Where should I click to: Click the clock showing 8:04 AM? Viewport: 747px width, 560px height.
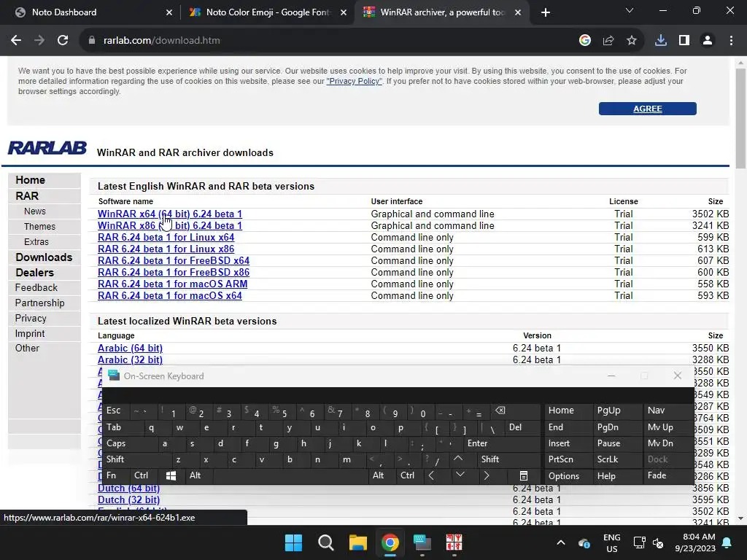tap(695, 542)
